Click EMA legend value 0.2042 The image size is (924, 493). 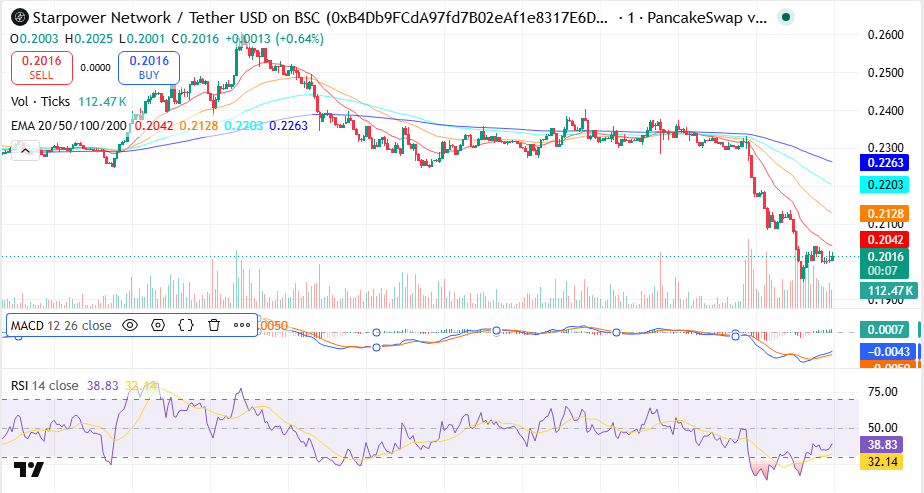[154, 125]
